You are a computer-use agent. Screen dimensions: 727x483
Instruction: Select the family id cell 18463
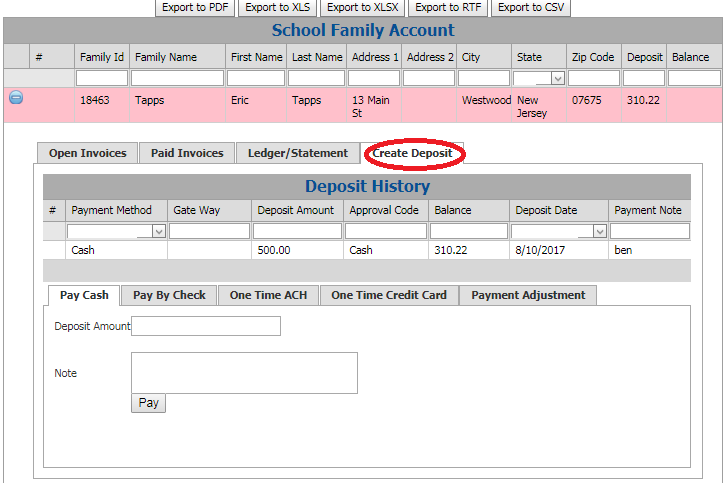tap(102, 105)
